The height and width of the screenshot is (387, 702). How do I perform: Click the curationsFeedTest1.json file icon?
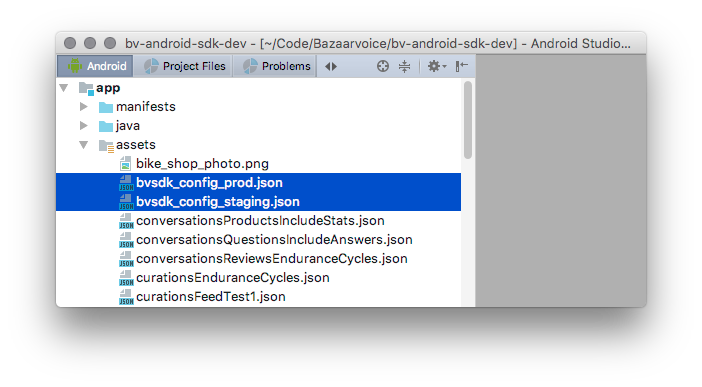click(x=126, y=297)
